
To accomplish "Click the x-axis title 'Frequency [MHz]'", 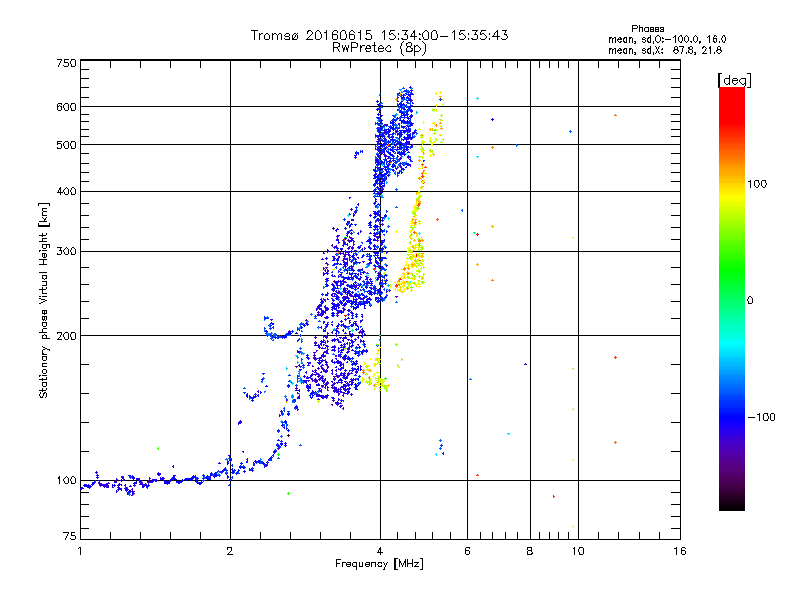I will [379, 564].
